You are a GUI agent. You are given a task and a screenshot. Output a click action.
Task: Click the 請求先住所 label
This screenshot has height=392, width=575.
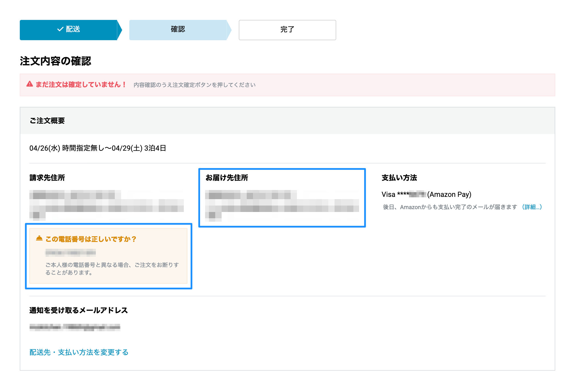[x=47, y=178]
